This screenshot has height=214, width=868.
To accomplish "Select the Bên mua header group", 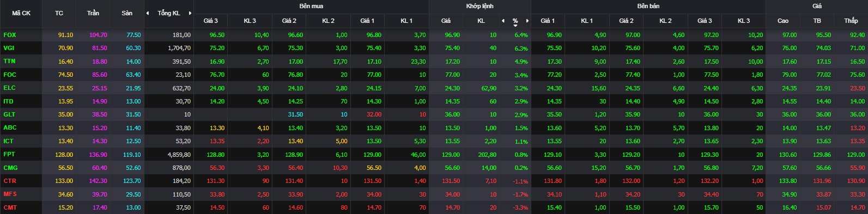I will (311, 6).
